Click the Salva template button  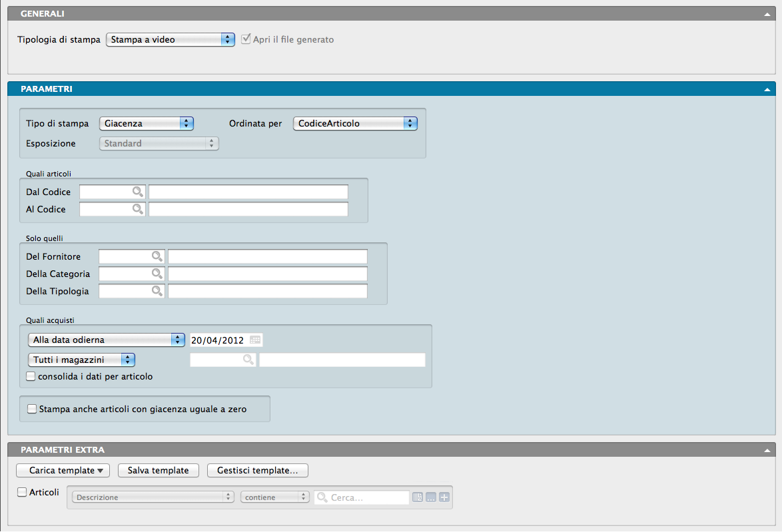159,471
